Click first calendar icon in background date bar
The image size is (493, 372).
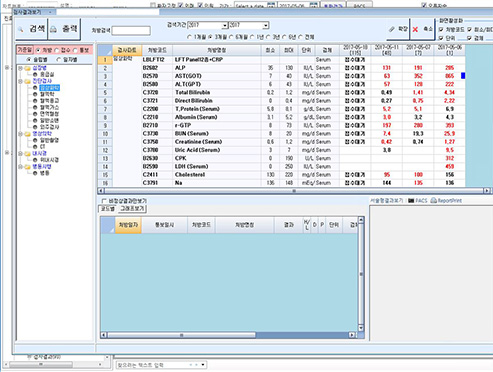click(x=271, y=5)
